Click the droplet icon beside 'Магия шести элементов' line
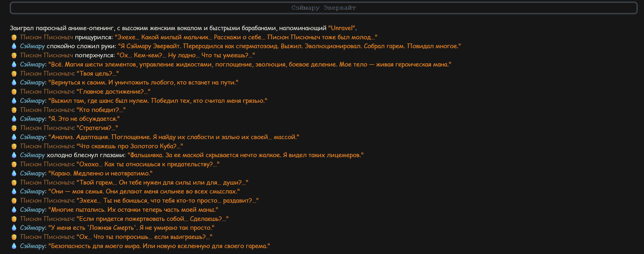Image resolution: width=644 pixels, height=254 pixels. point(14,64)
